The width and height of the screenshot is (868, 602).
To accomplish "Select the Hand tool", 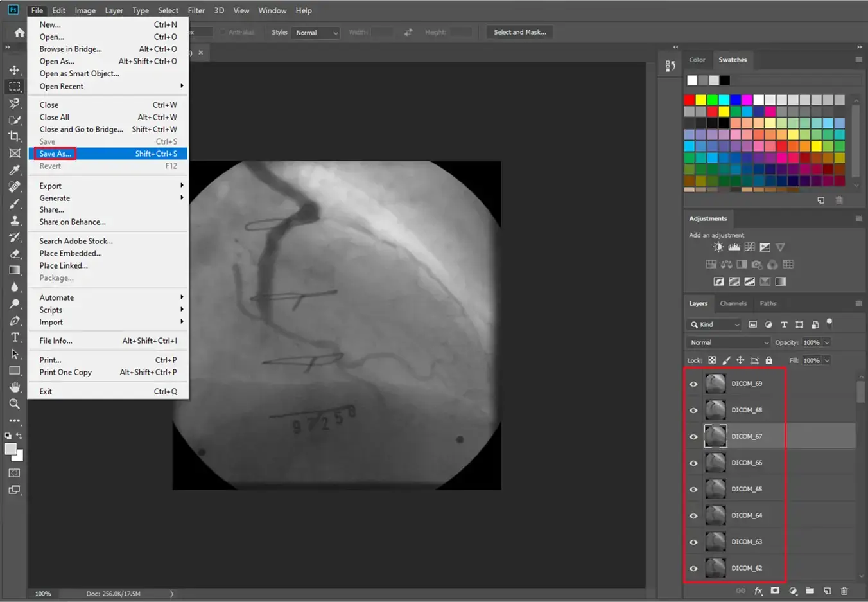I will pyautogui.click(x=14, y=387).
